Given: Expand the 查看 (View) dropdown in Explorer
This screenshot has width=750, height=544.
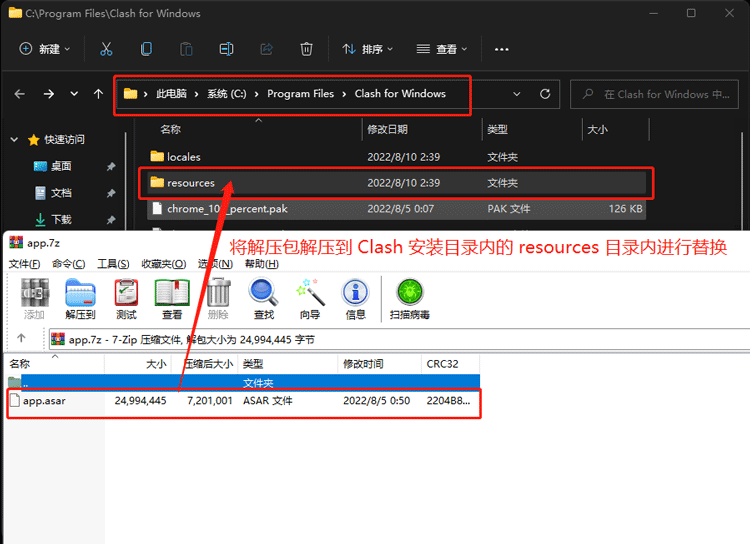Looking at the screenshot, I should (441, 49).
